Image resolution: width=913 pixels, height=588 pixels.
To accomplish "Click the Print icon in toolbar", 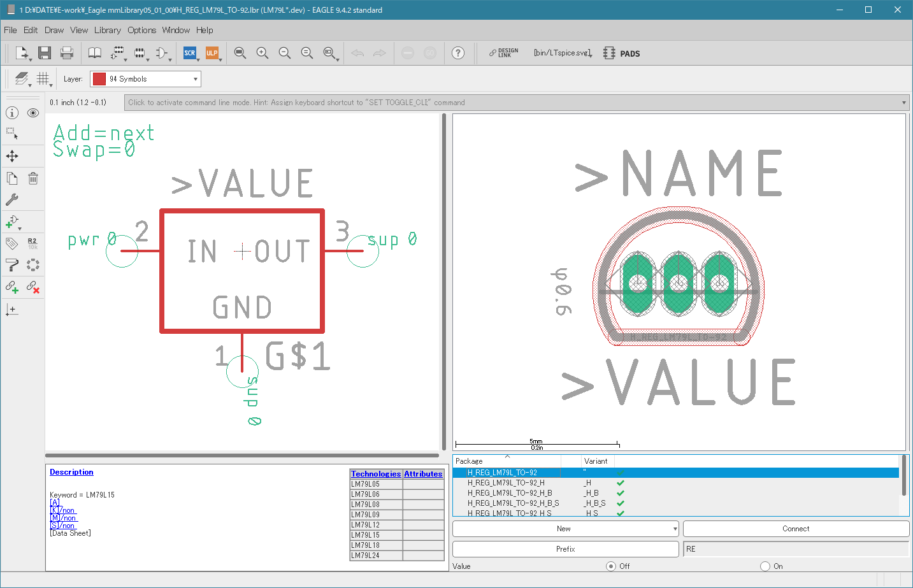I will (x=67, y=53).
